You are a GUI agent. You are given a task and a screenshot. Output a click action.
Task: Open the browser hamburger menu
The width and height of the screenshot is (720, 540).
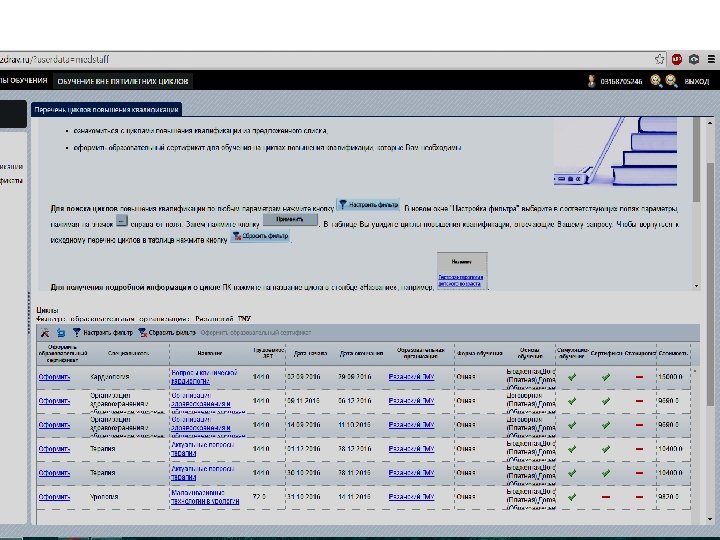coord(711,59)
